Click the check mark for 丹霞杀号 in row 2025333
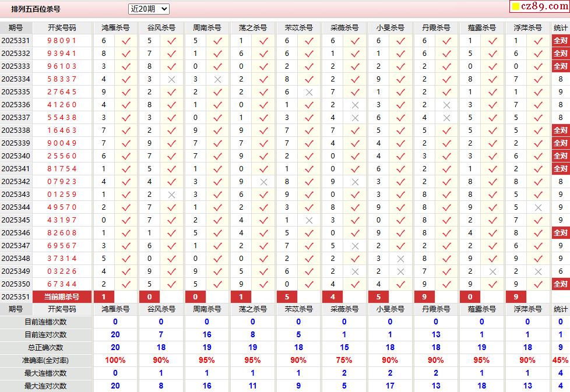This screenshot has height=392, width=570. point(447,66)
